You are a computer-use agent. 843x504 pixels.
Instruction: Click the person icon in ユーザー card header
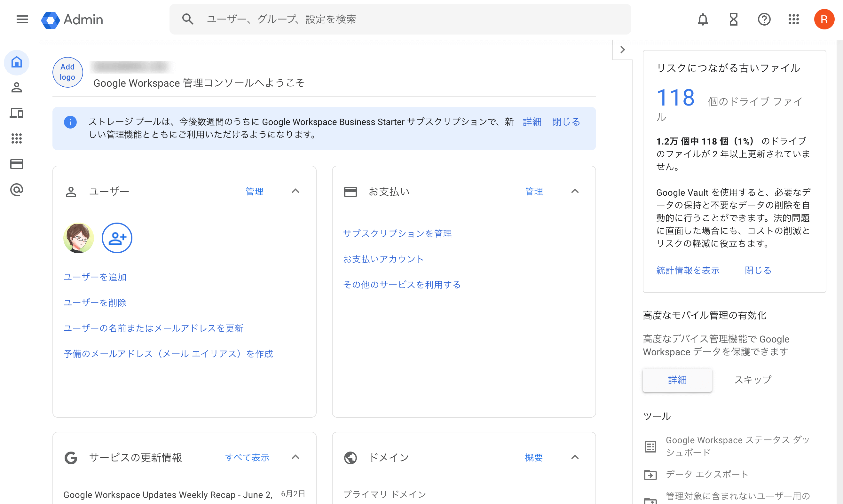(71, 192)
